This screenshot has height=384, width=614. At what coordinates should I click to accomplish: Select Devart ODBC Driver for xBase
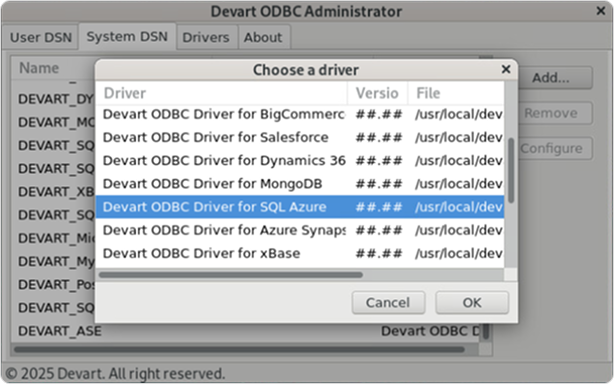(x=300, y=253)
